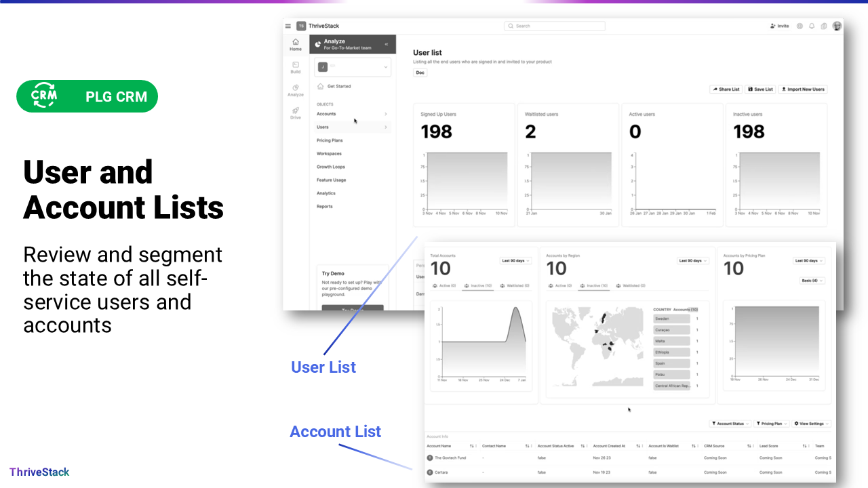This screenshot has height=488, width=868.
Task: Click the Certara account avatar
Action: tap(430, 472)
